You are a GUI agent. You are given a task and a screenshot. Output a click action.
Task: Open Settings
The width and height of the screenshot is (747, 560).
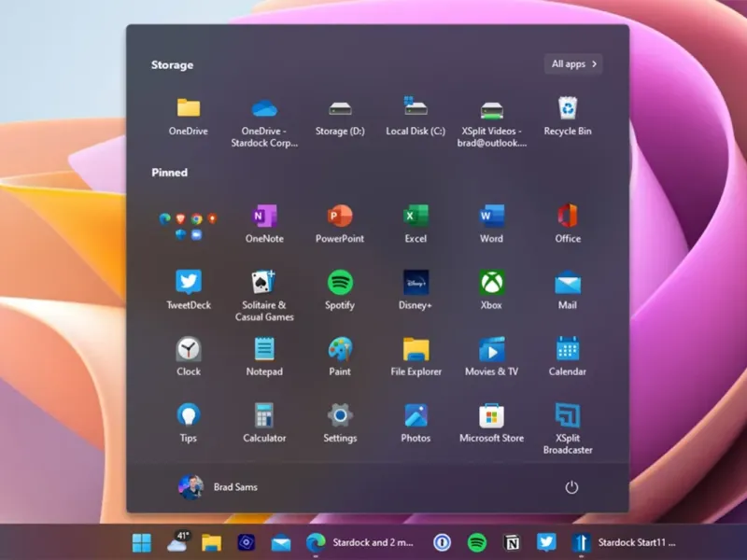340,424
